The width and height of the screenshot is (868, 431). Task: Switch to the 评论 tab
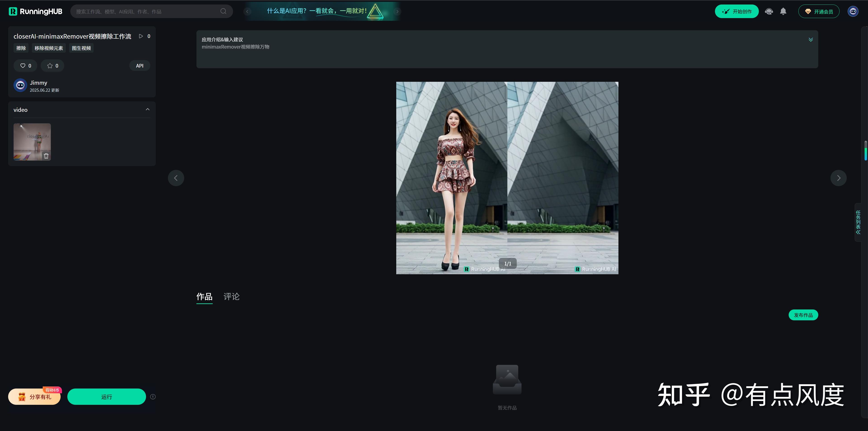[x=231, y=297]
